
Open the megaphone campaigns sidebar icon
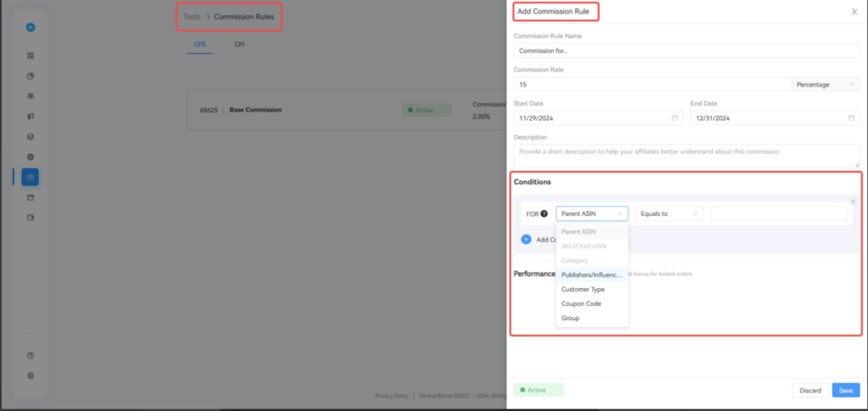31,116
